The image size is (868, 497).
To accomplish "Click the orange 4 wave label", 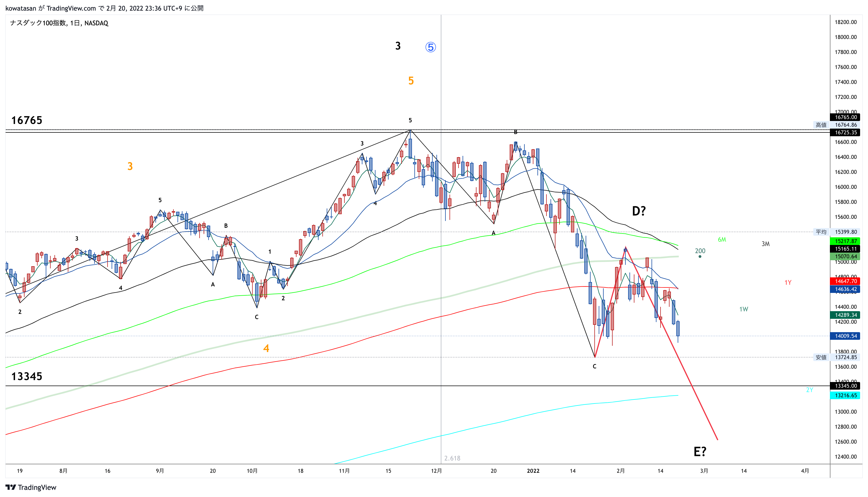I will (266, 348).
